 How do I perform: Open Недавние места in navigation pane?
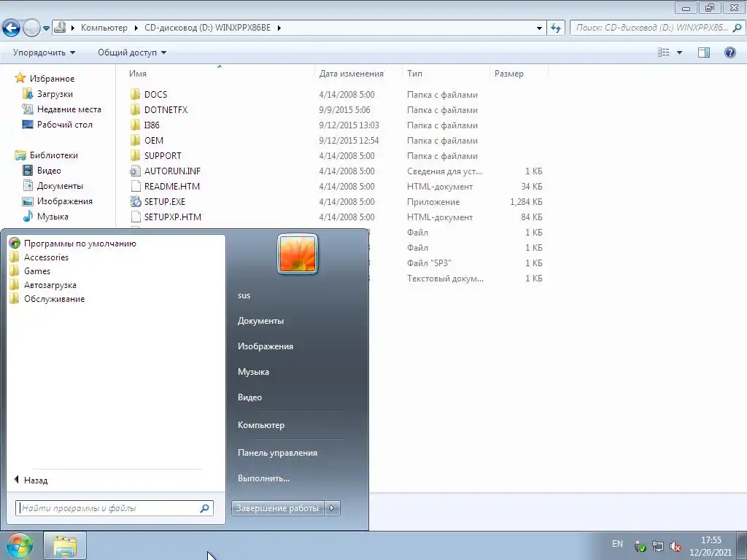[69, 109]
